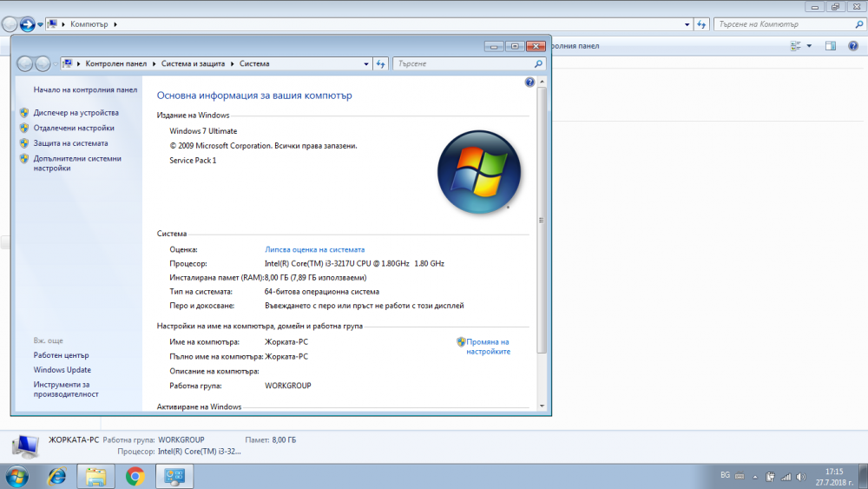The width and height of the screenshot is (868, 489).
Task: Open the on-screen keyboard tray icon
Action: pos(740,476)
